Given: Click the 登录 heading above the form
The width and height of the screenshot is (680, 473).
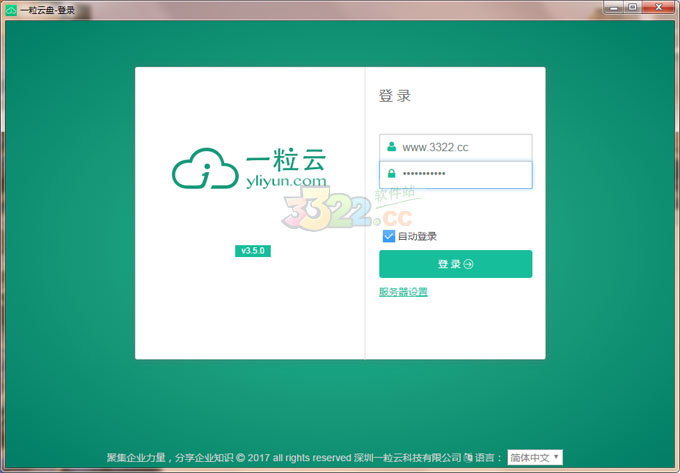Looking at the screenshot, I should click(395, 96).
